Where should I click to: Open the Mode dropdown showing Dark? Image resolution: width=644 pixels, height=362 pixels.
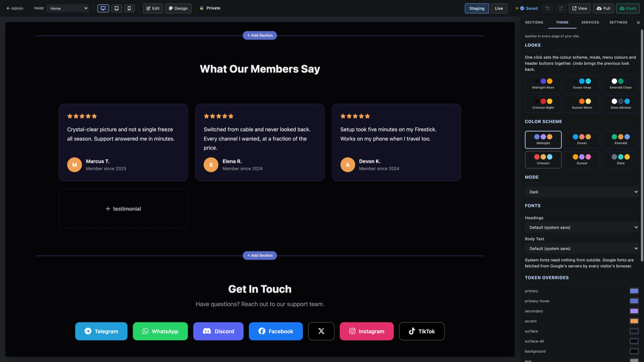pyautogui.click(x=582, y=192)
